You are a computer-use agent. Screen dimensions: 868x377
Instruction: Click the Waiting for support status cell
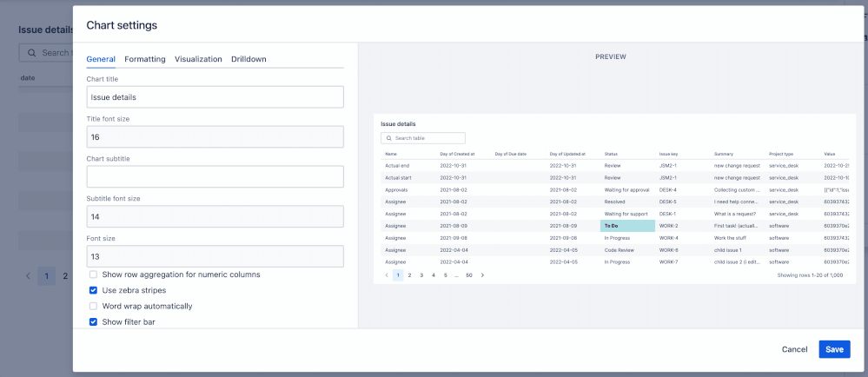(x=626, y=214)
